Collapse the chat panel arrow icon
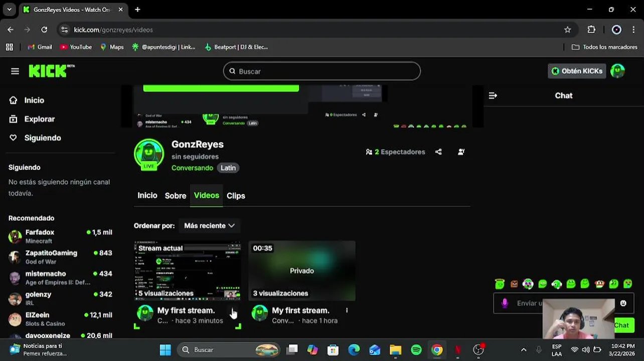The image size is (644, 361). [x=493, y=95]
